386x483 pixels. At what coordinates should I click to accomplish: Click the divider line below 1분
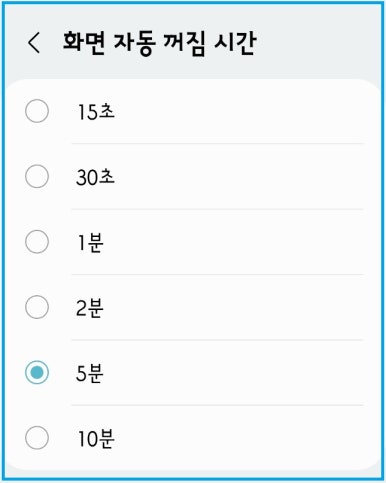pos(217,274)
